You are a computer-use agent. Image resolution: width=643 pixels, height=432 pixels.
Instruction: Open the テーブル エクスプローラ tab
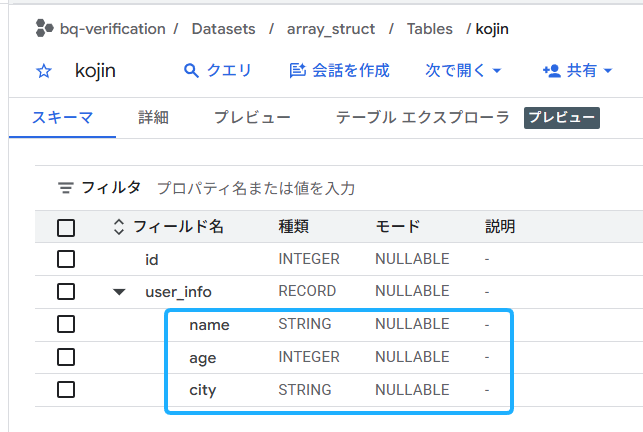(x=423, y=118)
